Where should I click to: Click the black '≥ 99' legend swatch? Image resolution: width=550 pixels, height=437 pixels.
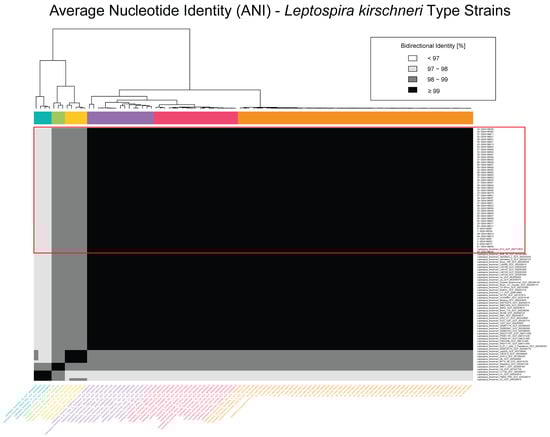point(413,90)
